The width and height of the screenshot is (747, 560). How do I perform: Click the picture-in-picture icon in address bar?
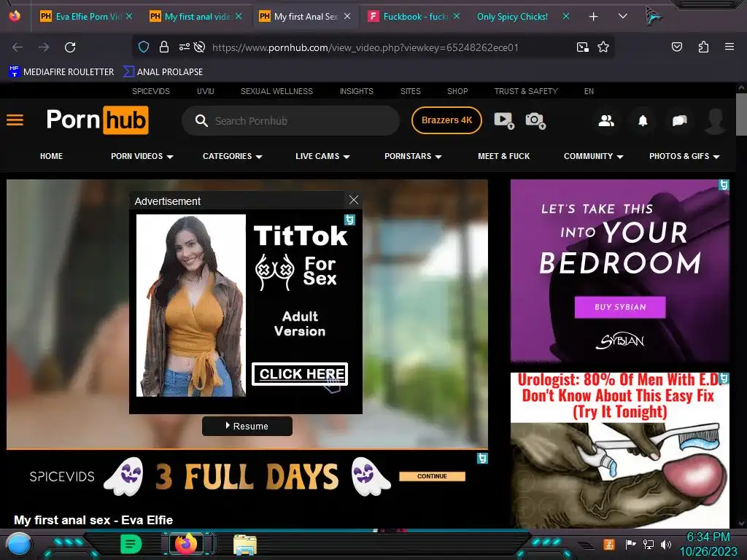click(x=582, y=47)
